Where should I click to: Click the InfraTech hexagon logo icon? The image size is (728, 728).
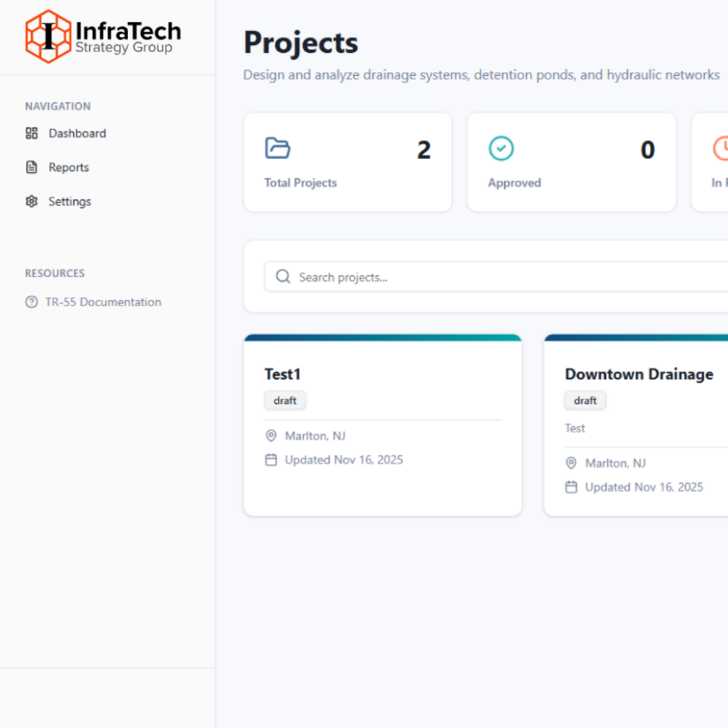[48, 36]
